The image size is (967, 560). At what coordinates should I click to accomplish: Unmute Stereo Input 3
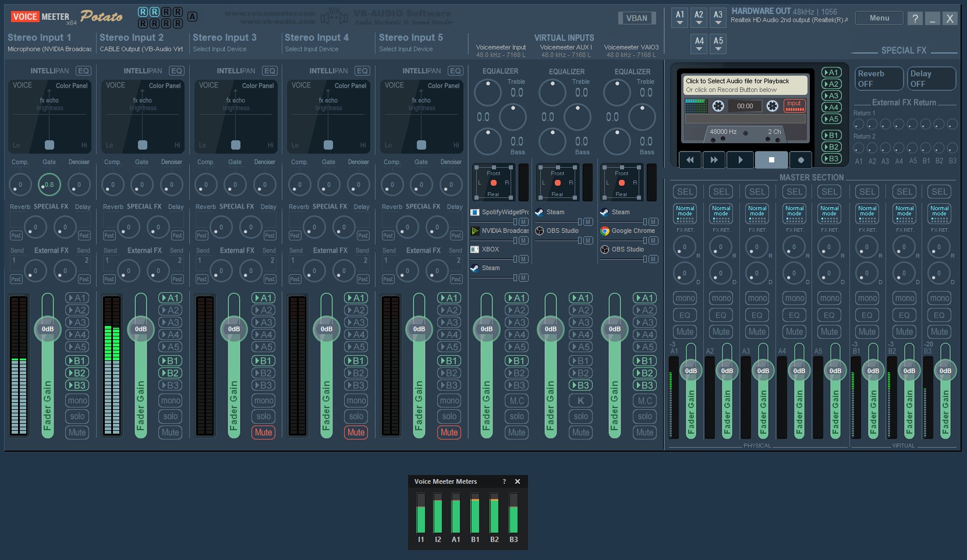coord(263,433)
